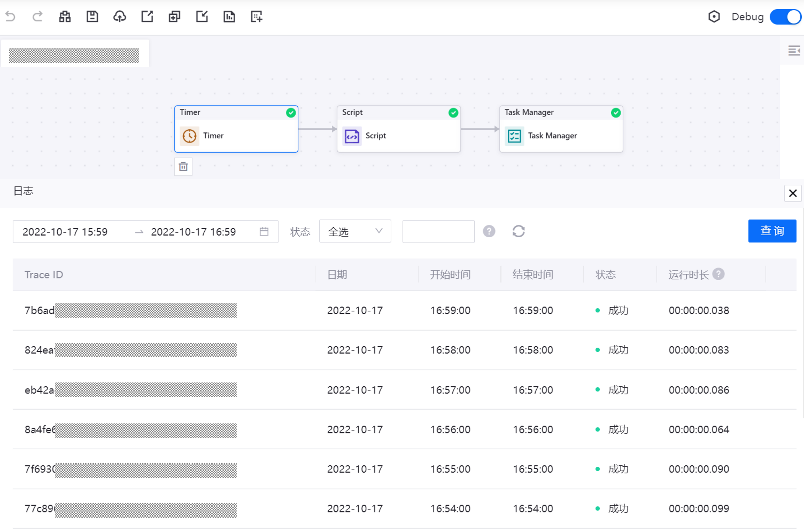This screenshot has height=532, width=804.
Task: Click the help icon beside search field
Action: 489,231
